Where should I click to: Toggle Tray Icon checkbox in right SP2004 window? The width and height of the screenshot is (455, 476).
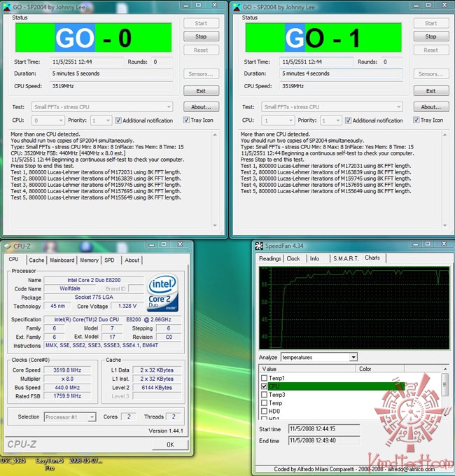pyautogui.click(x=416, y=120)
